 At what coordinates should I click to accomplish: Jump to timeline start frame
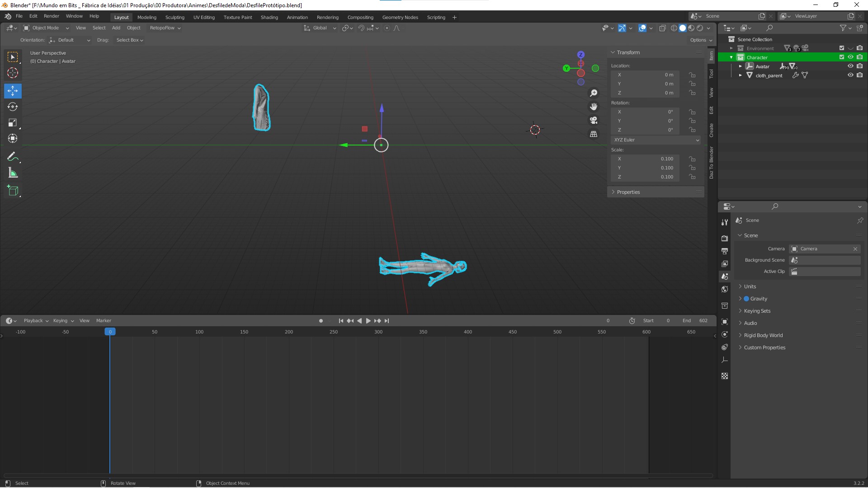pos(341,321)
